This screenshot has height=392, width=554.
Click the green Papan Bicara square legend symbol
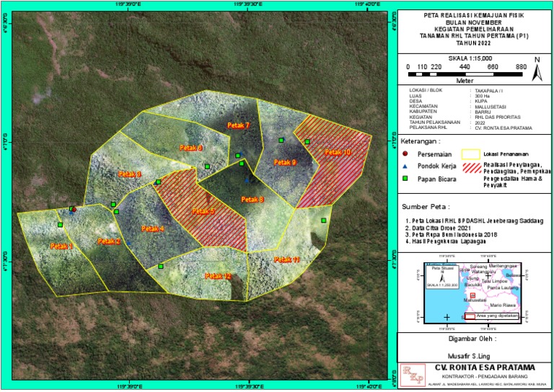(x=405, y=179)
